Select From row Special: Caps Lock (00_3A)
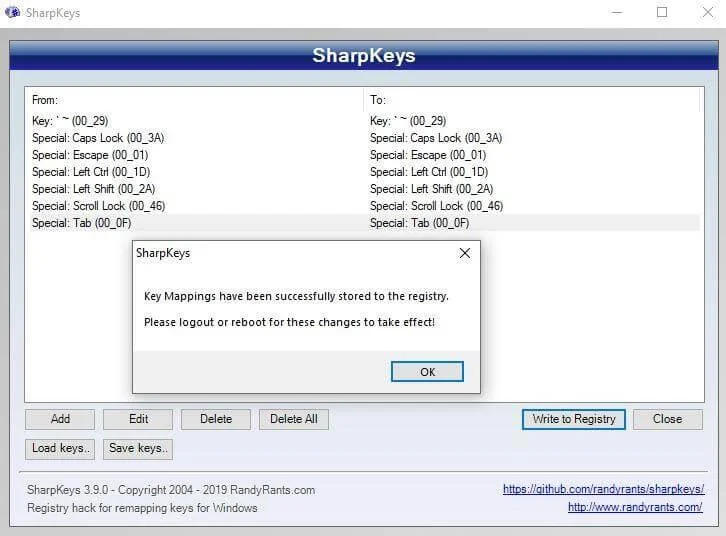726x536 pixels. 98,138
